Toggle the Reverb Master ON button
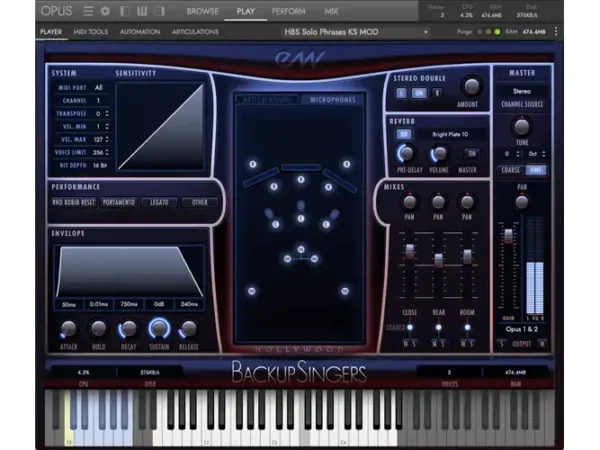 point(472,153)
